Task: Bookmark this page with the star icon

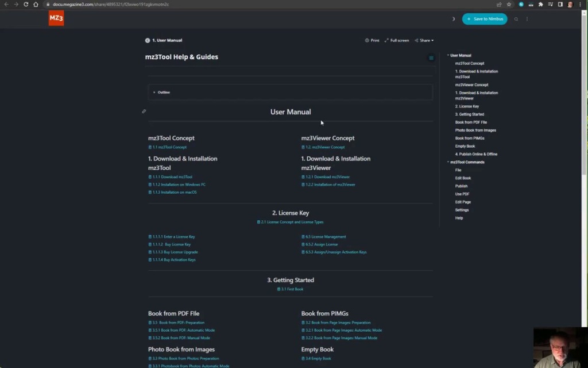Action: [509, 5]
